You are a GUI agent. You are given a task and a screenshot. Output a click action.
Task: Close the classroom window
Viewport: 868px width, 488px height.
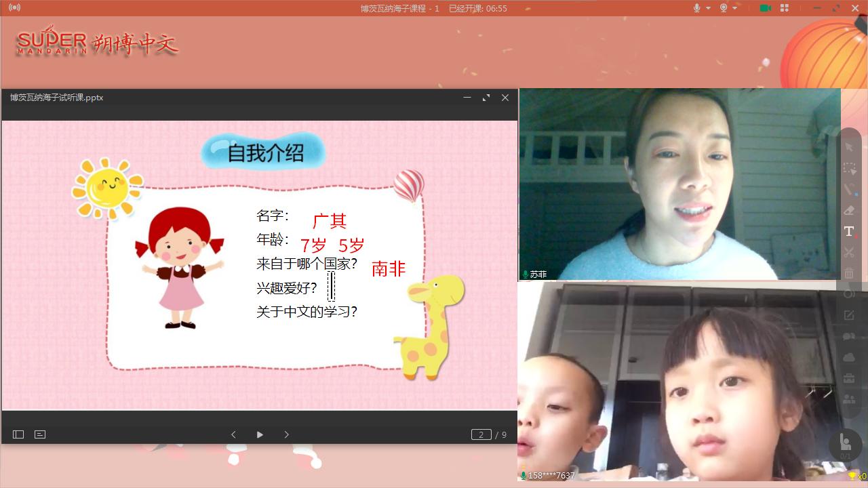[x=855, y=8]
